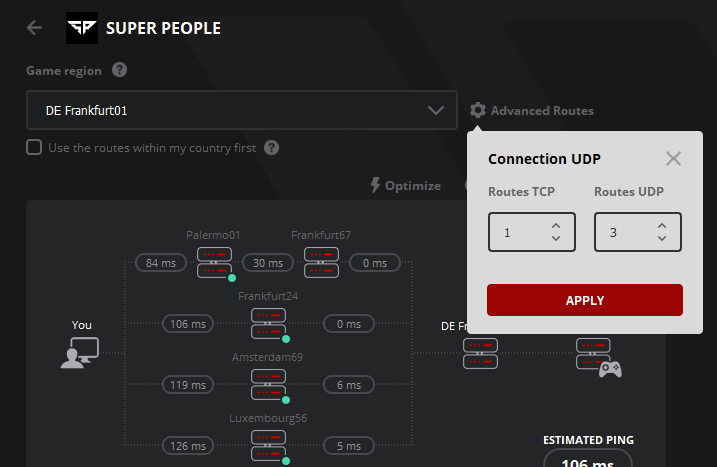Click the Advanced Routes gear icon

(478, 110)
